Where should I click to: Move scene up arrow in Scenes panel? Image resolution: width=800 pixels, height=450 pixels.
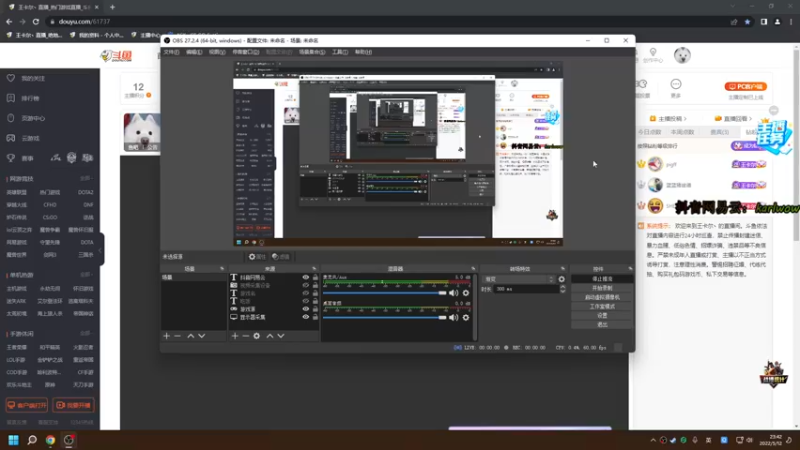190,336
